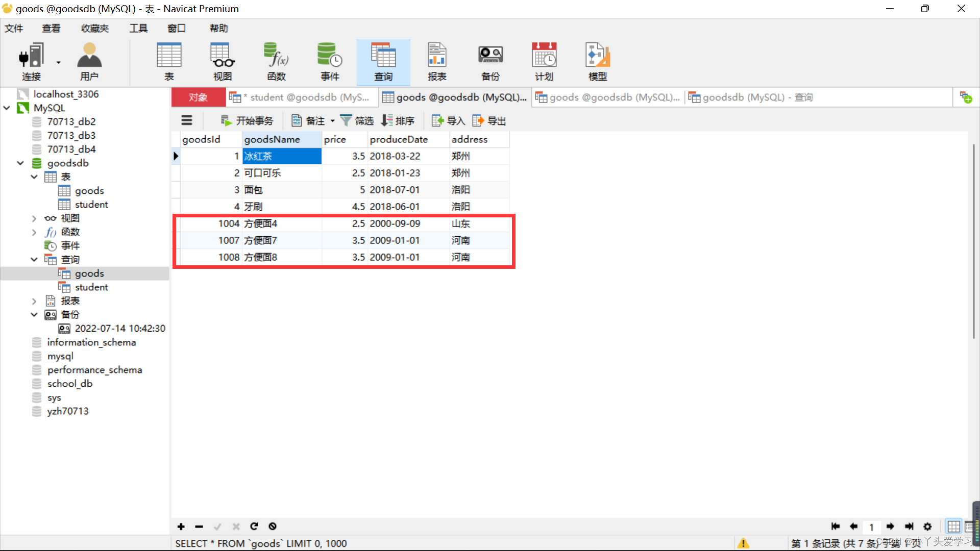Open connection dropdown arrow next to 连接
Image resolution: width=980 pixels, height=551 pixels.
(x=58, y=62)
